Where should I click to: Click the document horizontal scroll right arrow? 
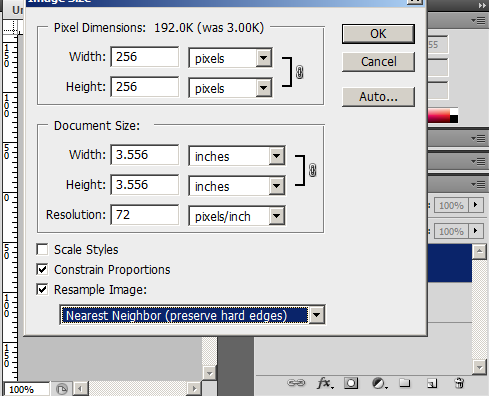coord(194,389)
